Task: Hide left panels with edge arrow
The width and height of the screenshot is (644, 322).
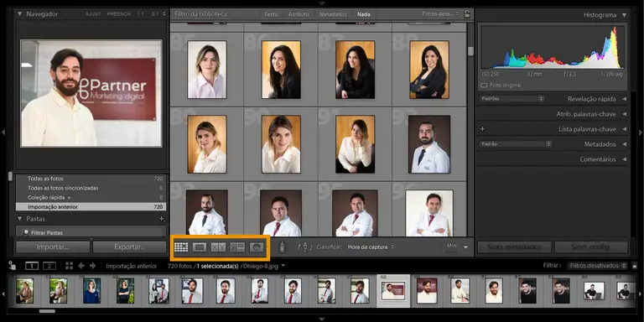Action: 3,132
